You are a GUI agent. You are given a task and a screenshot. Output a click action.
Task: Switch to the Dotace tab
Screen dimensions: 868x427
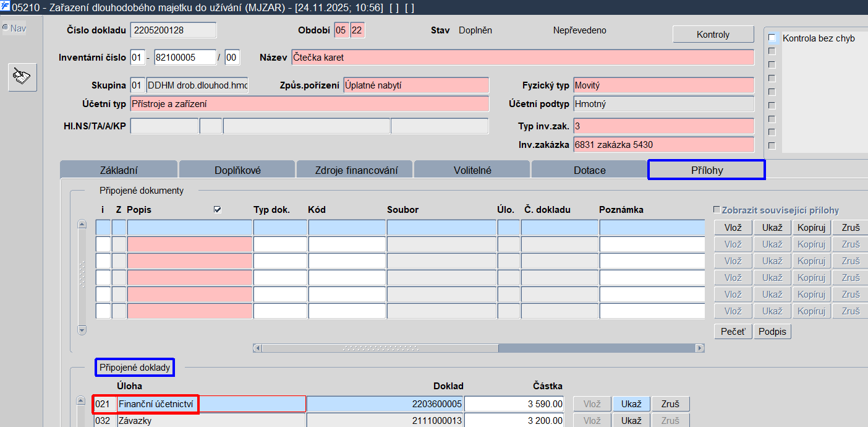(x=590, y=170)
